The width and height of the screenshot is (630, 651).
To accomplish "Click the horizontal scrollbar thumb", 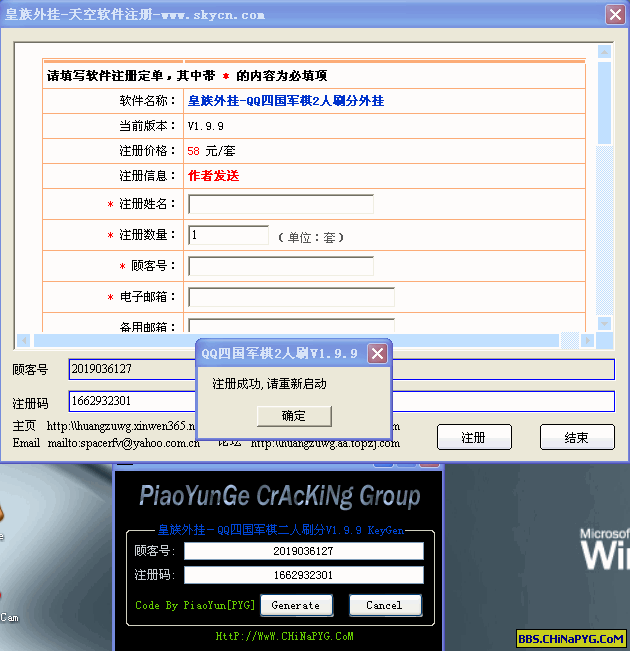I will coord(296,340).
